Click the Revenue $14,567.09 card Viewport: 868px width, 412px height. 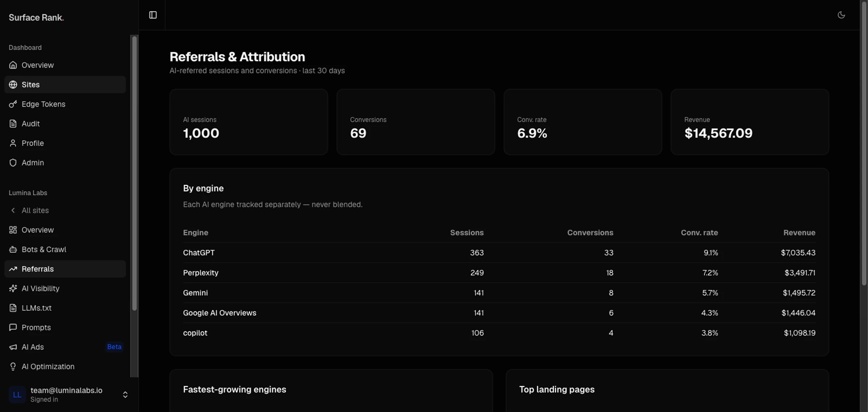pos(750,122)
